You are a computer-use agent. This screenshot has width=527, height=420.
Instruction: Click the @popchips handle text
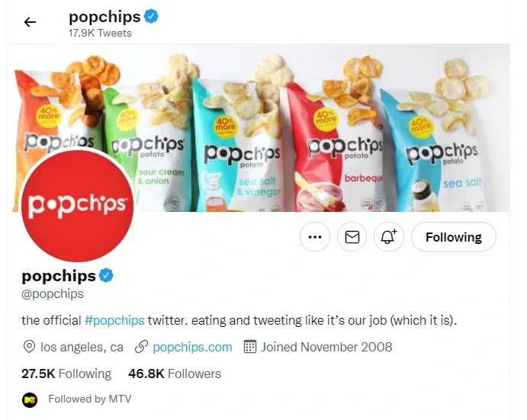(x=53, y=294)
